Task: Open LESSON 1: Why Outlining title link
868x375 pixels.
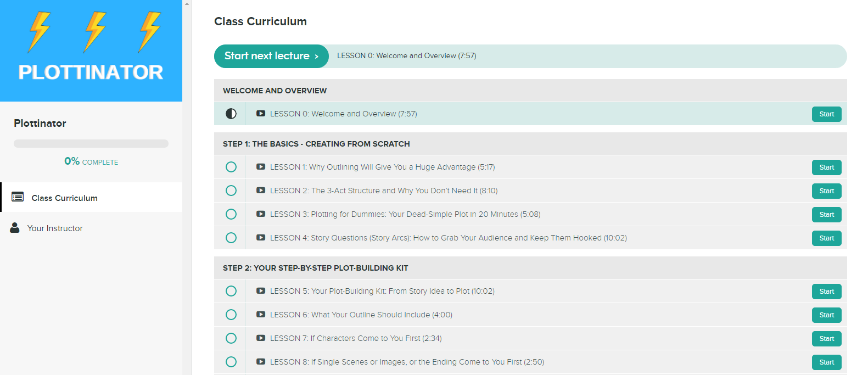Action: coord(383,167)
